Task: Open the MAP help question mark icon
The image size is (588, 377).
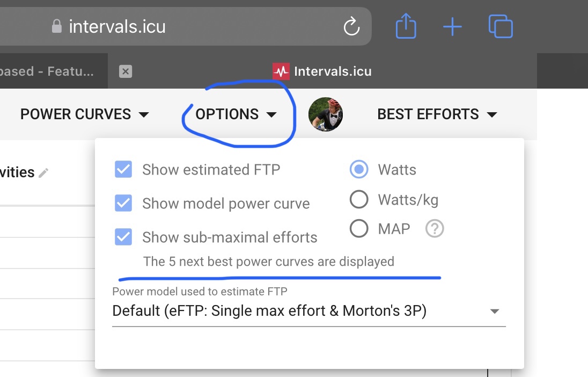Action: pyautogui.click(x=435, y=228)
